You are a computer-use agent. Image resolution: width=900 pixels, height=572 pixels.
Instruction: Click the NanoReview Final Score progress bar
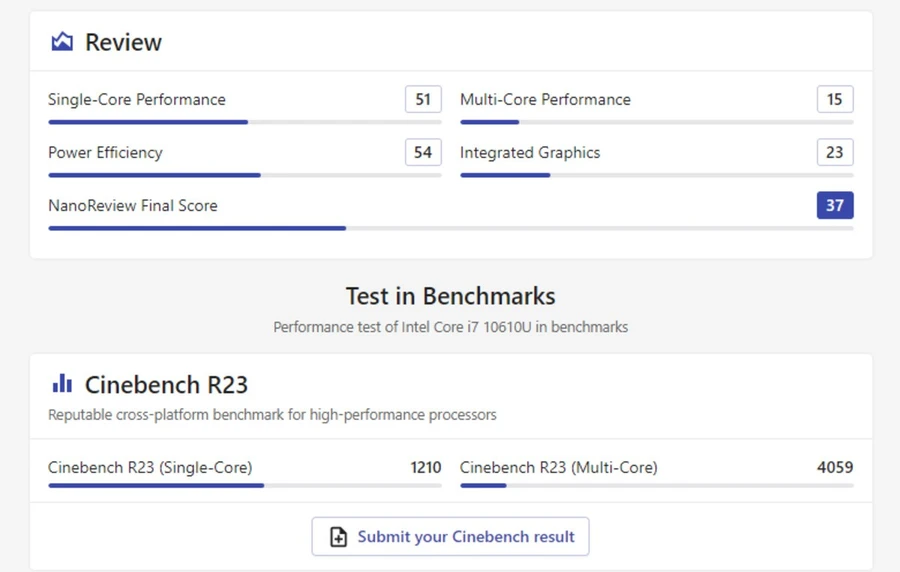click(451, 228)
